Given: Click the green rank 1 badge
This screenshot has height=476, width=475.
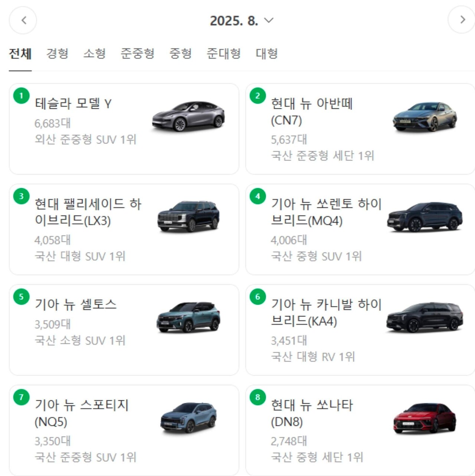Looking at the screenshot, I should (x=21, y=95).
